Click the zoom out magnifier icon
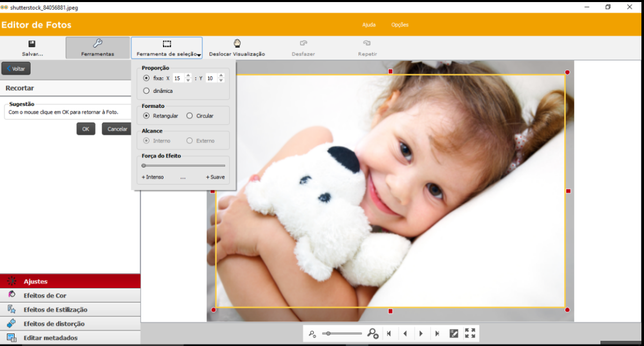 tap(312, 334)
